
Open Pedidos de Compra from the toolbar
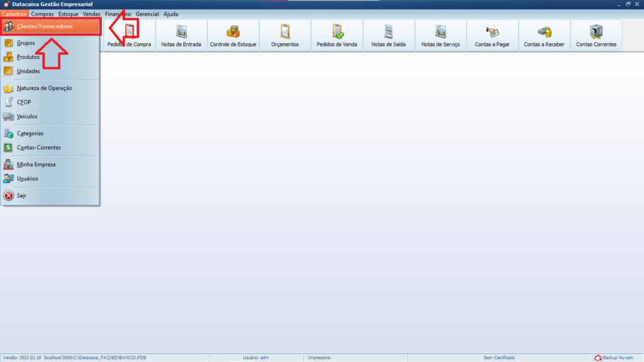130,36
